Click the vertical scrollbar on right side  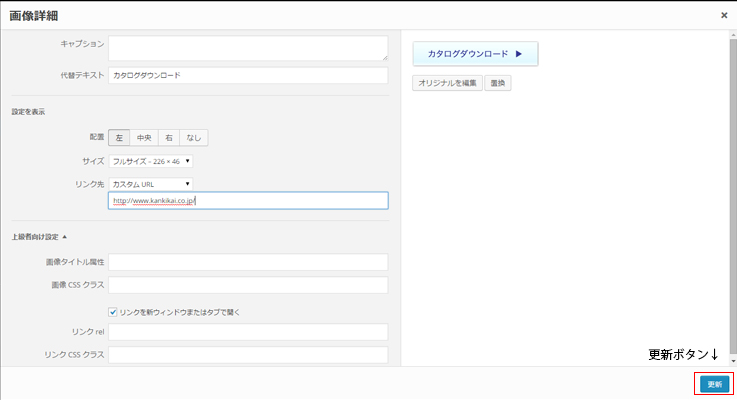[733, 197]
